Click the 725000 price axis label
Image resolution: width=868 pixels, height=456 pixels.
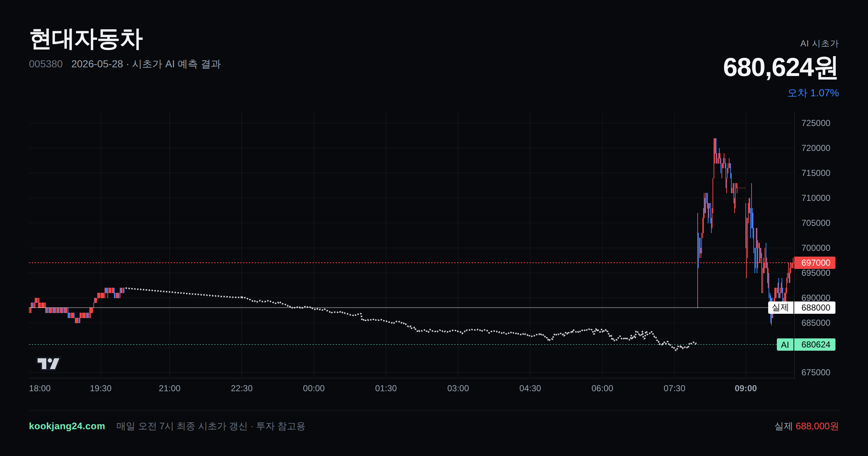816,123
